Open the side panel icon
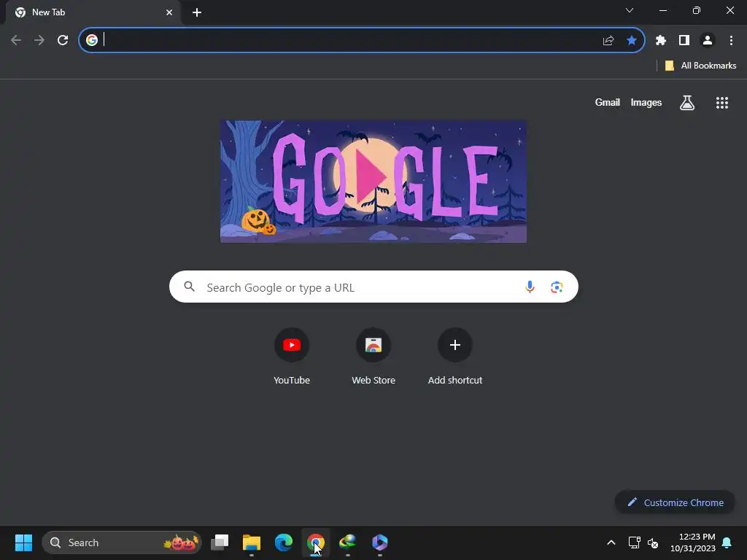Screen dimensions: 747x560 click(684, 41)
